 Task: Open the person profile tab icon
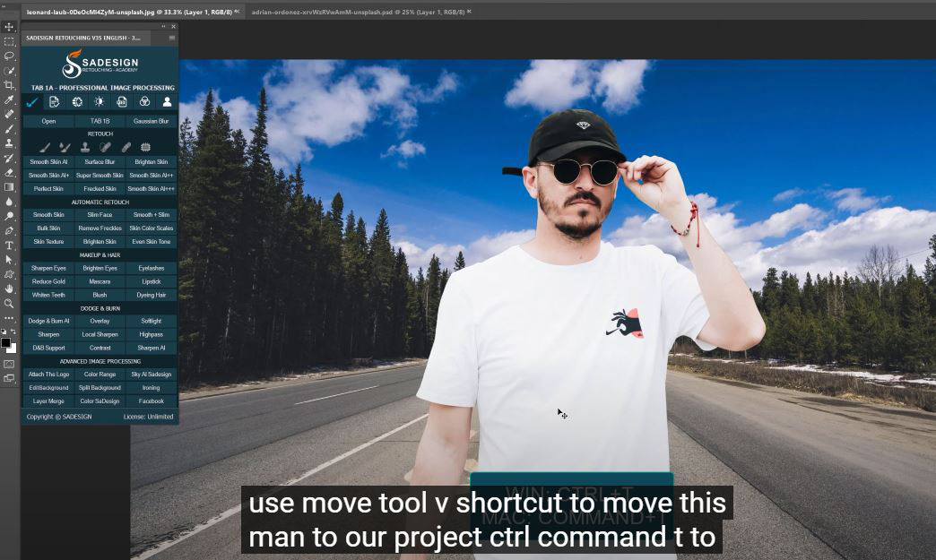click(x=167, y=102)
